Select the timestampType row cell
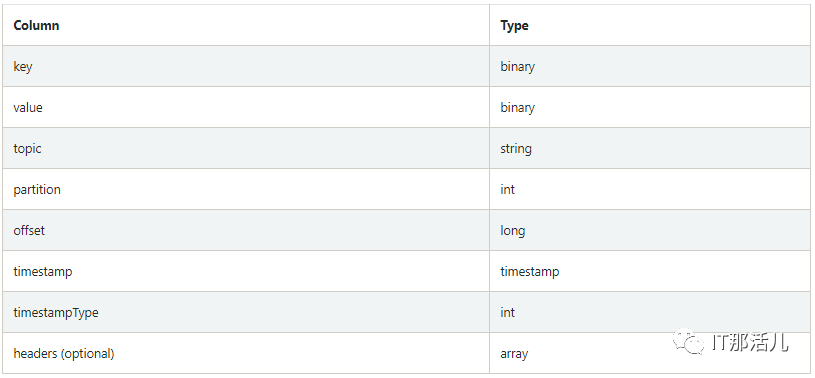 (x=246, y=312)
